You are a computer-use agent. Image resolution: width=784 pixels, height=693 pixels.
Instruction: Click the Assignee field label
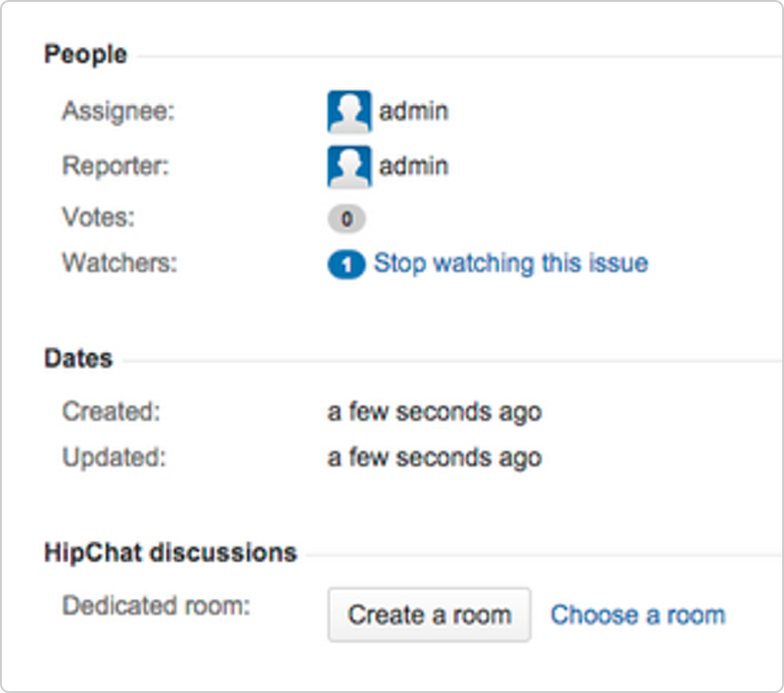click(118, 112)
